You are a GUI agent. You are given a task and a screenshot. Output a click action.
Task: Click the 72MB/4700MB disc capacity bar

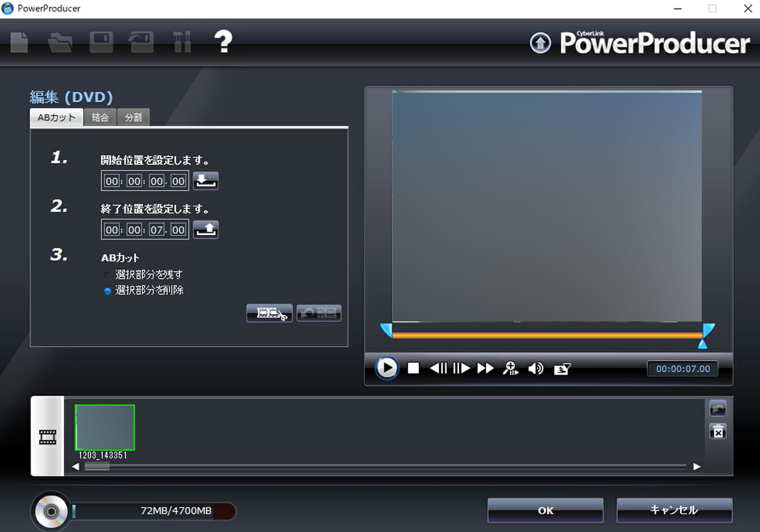click(154, 511)
